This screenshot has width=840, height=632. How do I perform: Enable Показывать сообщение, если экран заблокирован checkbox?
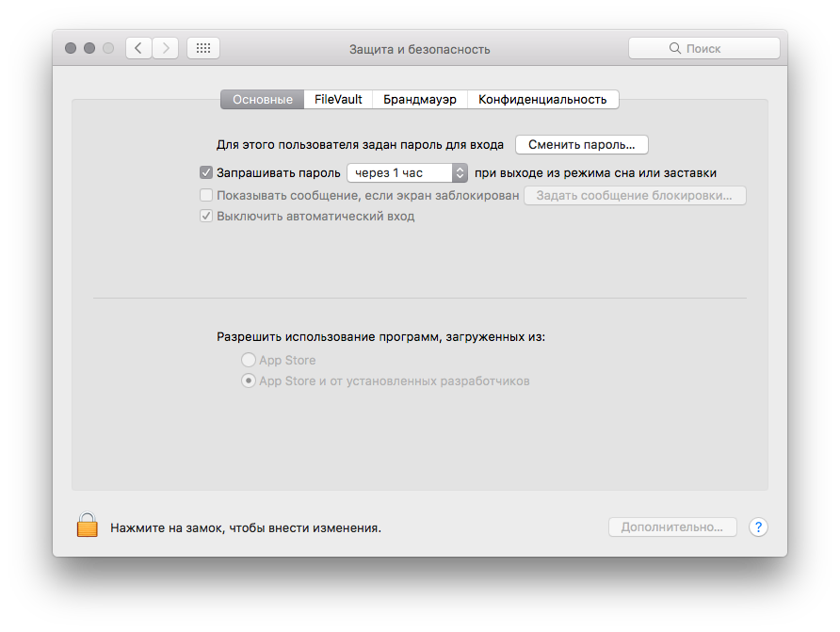tap(206, 195)
